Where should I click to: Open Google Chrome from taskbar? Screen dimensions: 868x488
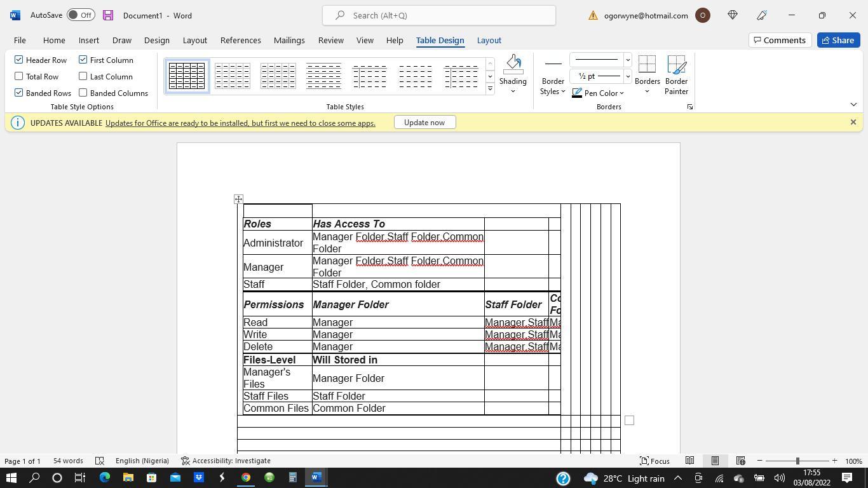[245, 477]
